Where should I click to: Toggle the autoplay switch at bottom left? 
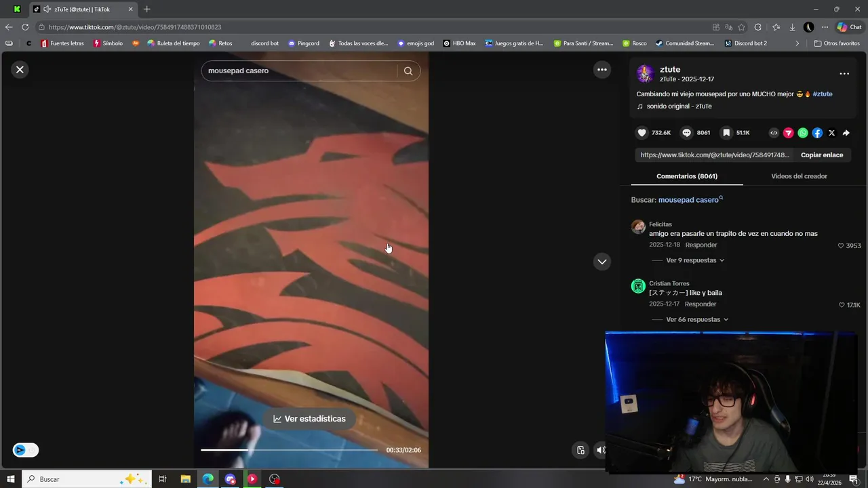(x=26, y=450)
